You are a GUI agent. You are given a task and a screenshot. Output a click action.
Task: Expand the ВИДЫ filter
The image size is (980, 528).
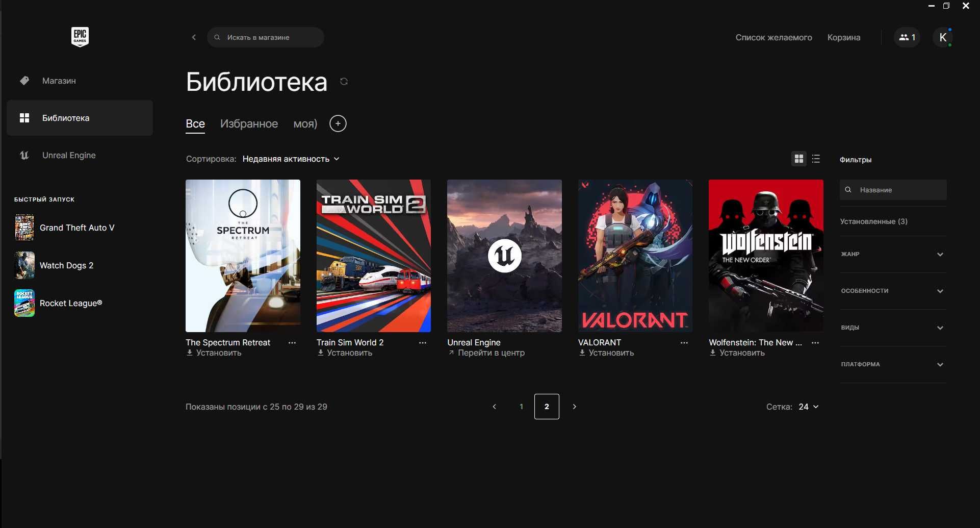tap(893, 328)
